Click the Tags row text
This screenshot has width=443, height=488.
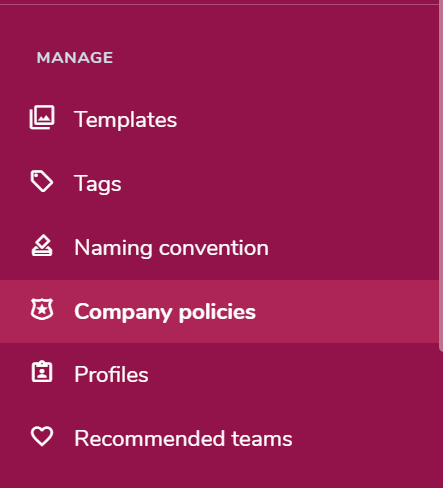click(98, 184)
